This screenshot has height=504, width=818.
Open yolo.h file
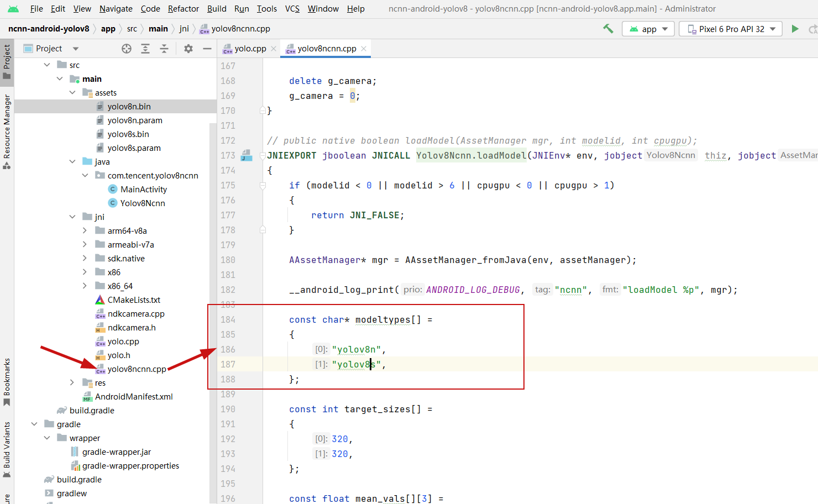(119, 355)
